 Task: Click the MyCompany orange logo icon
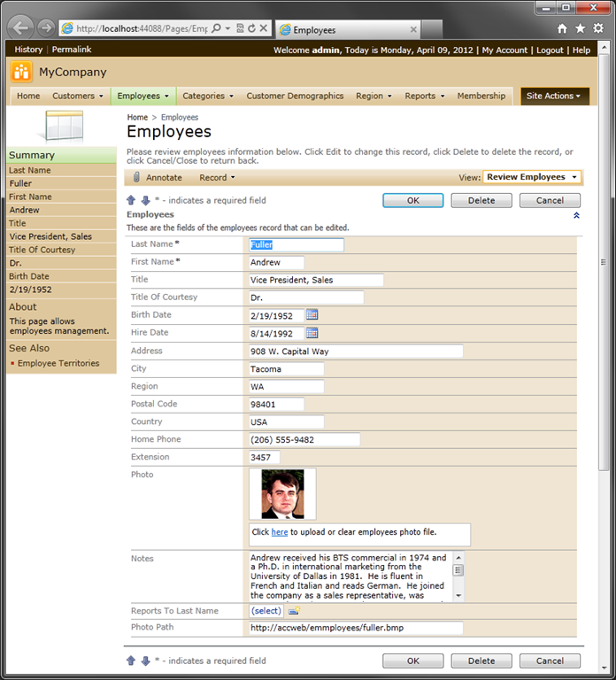tap(21, 72)
